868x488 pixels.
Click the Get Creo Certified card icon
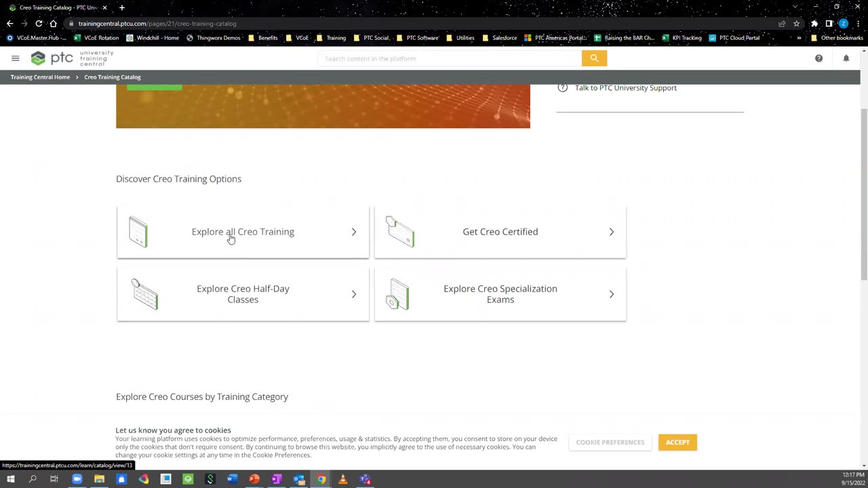pos(400,232)
